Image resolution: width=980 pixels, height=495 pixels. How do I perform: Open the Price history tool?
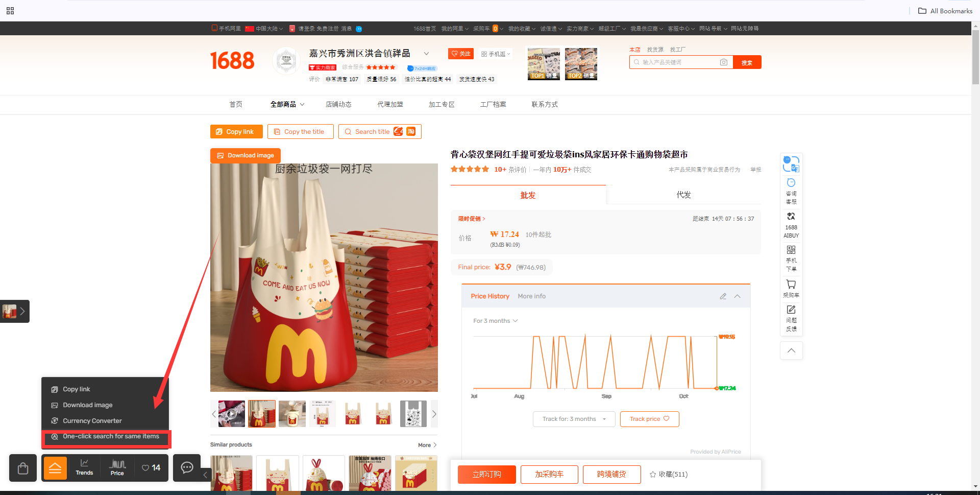pyautogui.click(x=117, y=467)
